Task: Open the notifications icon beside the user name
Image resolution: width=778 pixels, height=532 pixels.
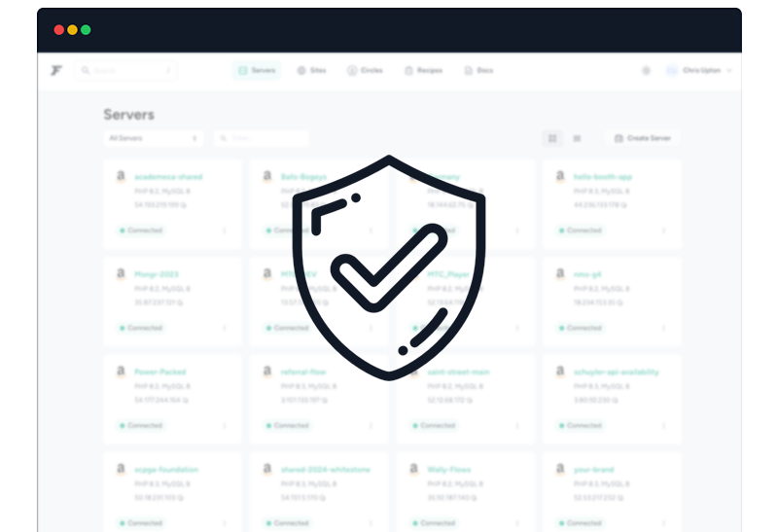Action: 646,71
